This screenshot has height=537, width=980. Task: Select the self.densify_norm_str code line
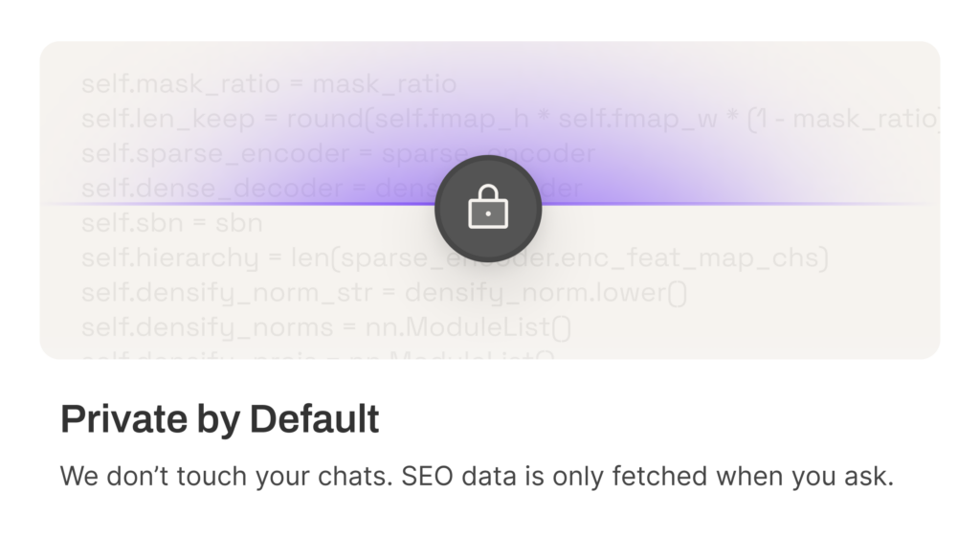tap(384, 293)
